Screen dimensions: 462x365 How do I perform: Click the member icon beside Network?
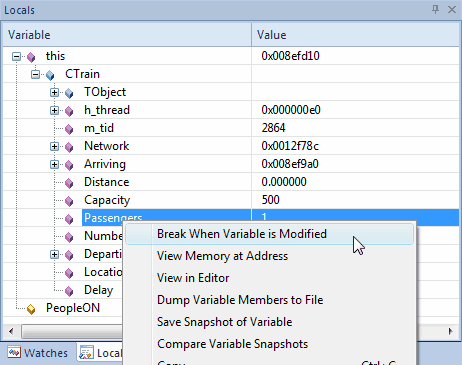coord(69,147)
